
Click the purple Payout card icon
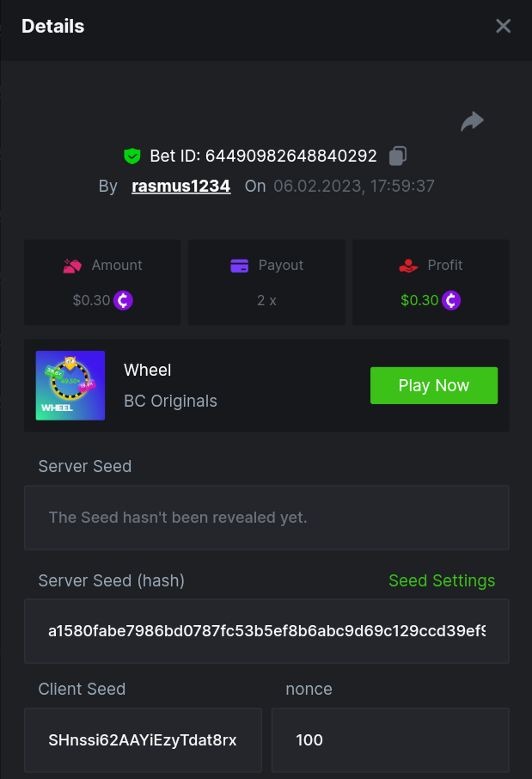(x=239, y=266)
